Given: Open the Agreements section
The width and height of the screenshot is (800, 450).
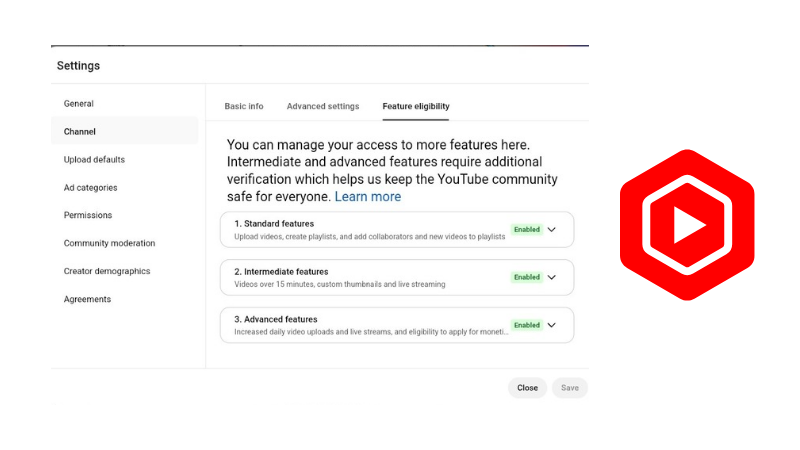Looking at the screenshot, I should pos(87,299).
